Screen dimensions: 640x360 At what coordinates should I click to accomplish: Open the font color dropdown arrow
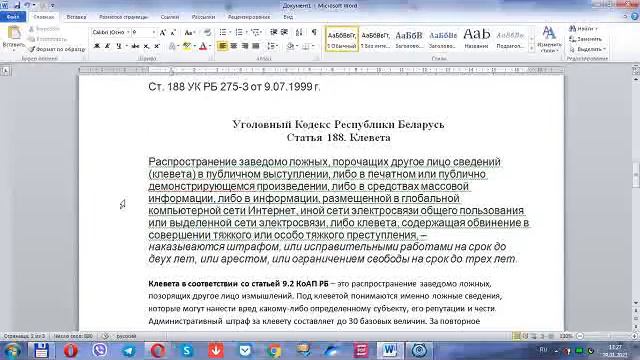tap(210, 46)
